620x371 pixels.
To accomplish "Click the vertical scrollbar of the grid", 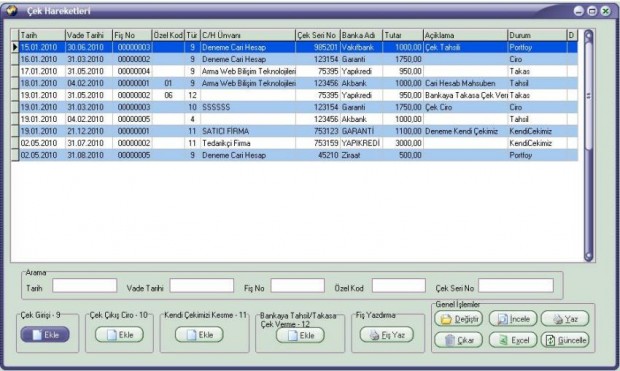I will [588, 146].
